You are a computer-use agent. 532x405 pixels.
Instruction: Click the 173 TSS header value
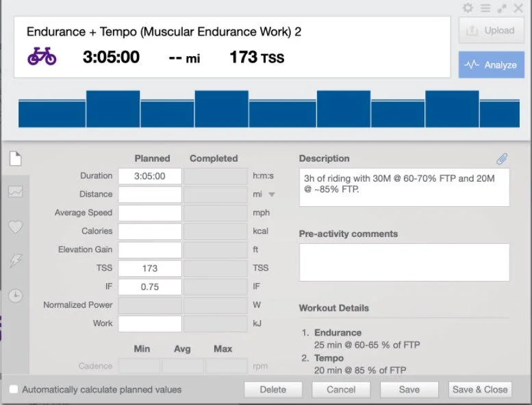coord(257,58)
